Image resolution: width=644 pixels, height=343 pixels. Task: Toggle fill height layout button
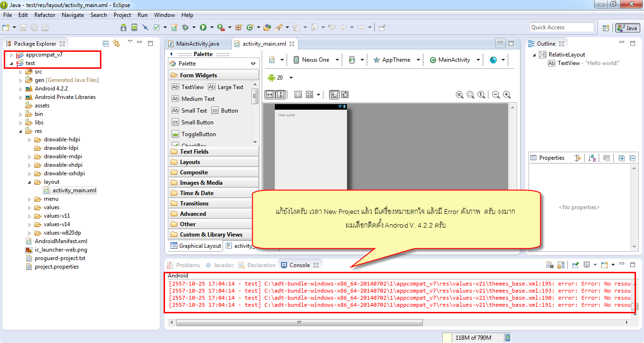point(281,95)
